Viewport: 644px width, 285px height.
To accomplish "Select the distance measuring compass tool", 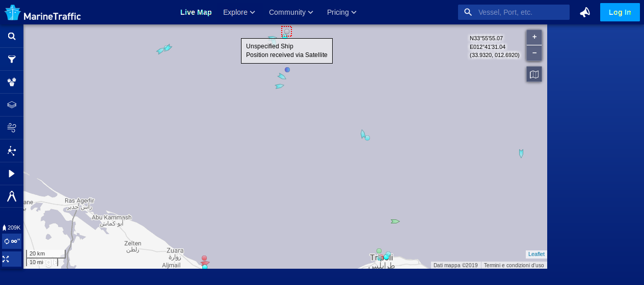I will click(12, 196).
